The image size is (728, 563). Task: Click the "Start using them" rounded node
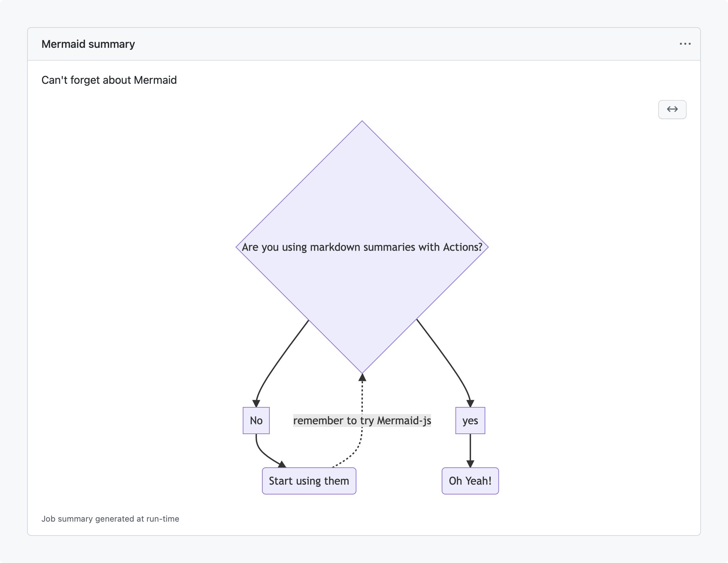(x=309, y=481)
